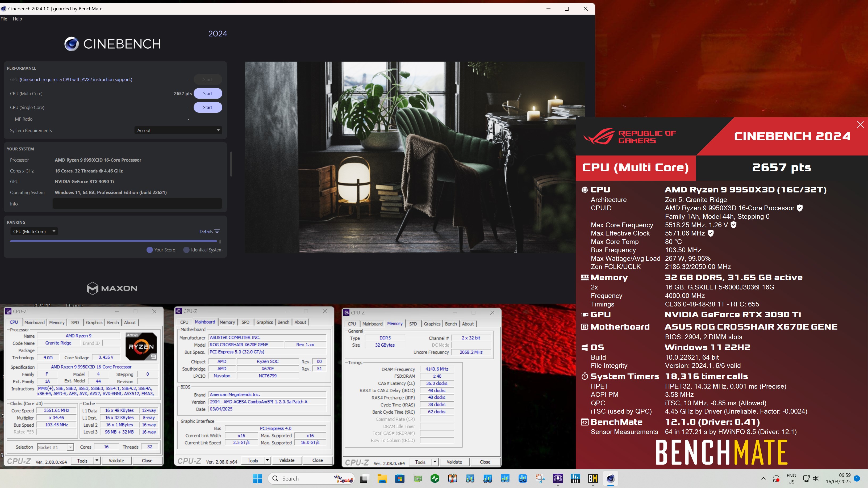Image resolution: width=868 pixels, height=488 pixels.
Task: Open File Explorer from the taskbar
Action: point(382,479)
